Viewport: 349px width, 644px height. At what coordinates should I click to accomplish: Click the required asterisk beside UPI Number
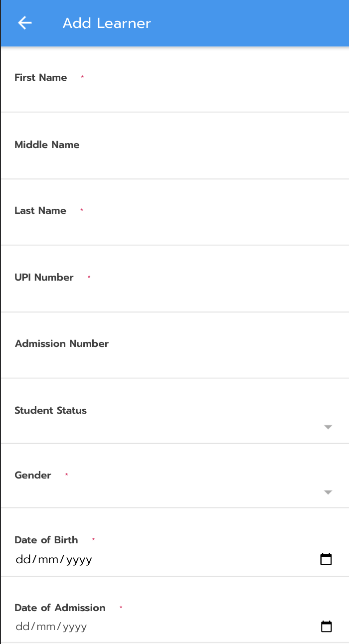click(x=89, y=277)
